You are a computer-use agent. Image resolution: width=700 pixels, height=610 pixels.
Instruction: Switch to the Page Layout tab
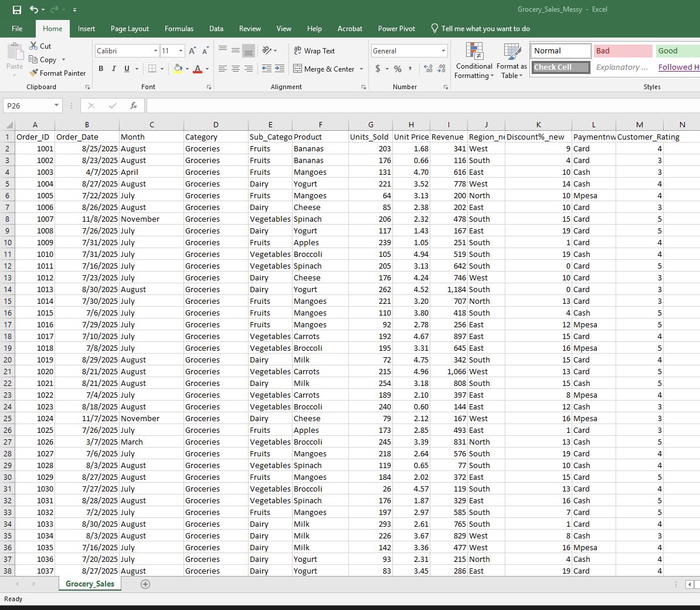point(130,29)
